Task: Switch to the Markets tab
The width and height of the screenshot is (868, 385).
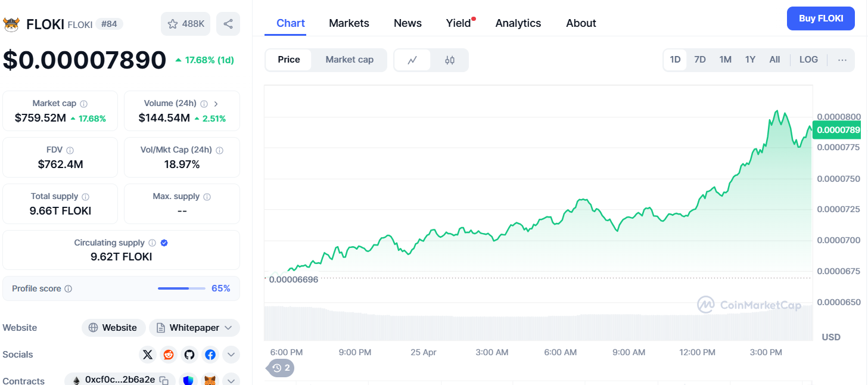Action: tap(349, 23)
